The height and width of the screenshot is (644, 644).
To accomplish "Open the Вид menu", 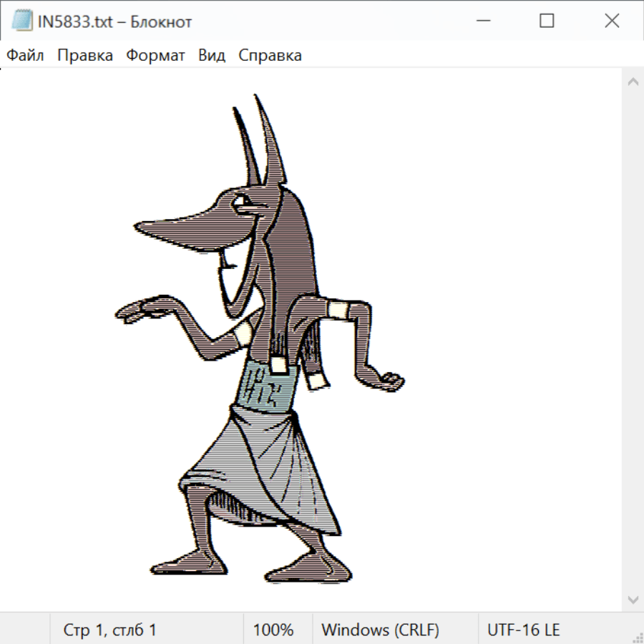I will click(x=211, y=56).
